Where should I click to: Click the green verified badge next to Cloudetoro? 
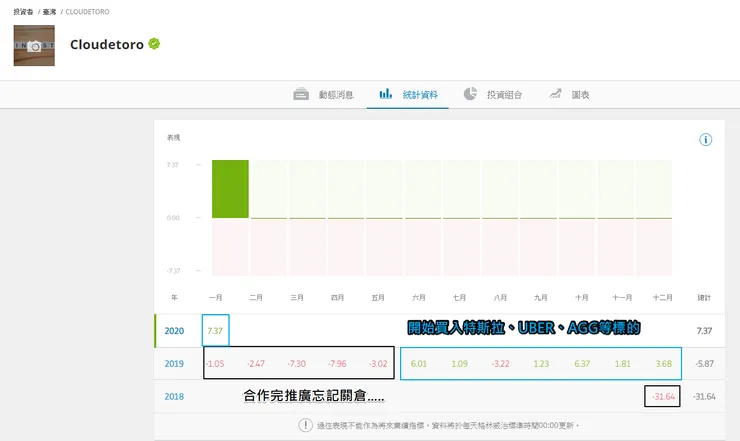pyautogui.click(x=154, y=44)
